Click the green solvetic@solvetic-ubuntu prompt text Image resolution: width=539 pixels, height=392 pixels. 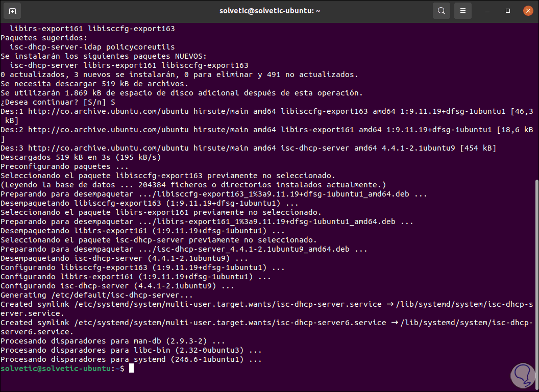(x=56, y=369)
